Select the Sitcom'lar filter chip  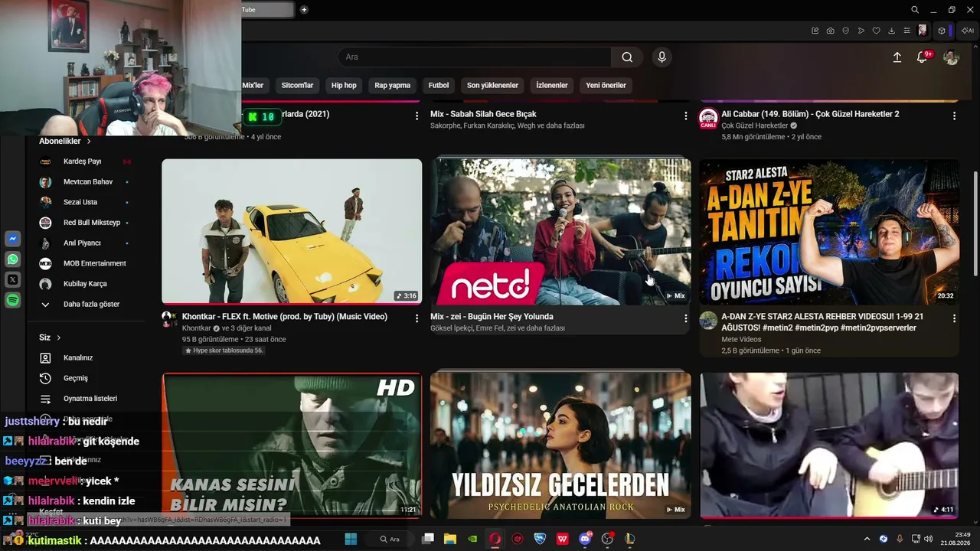click(297, 86)
